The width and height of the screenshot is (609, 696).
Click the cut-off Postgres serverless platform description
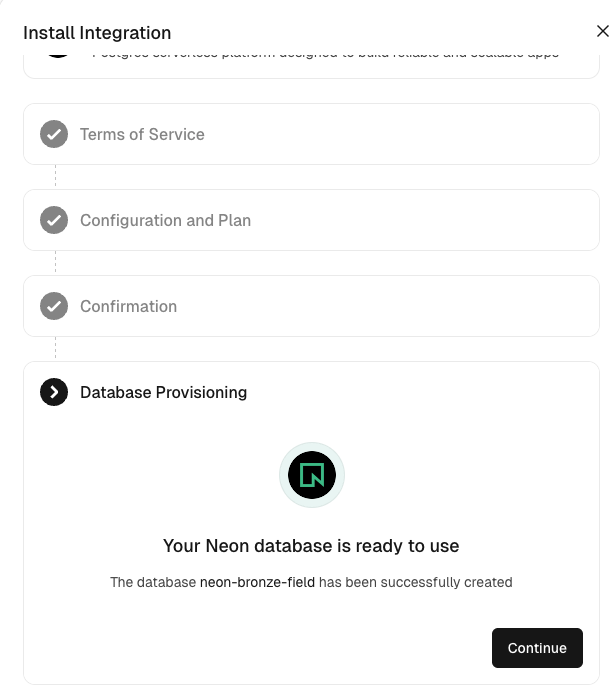tap(325, 54)
